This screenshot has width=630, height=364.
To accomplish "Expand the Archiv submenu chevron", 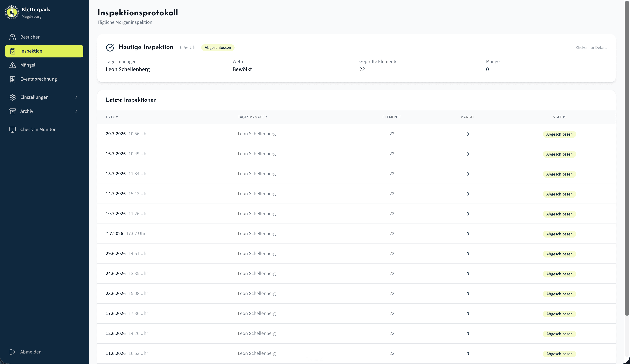I will coord(77,111).
